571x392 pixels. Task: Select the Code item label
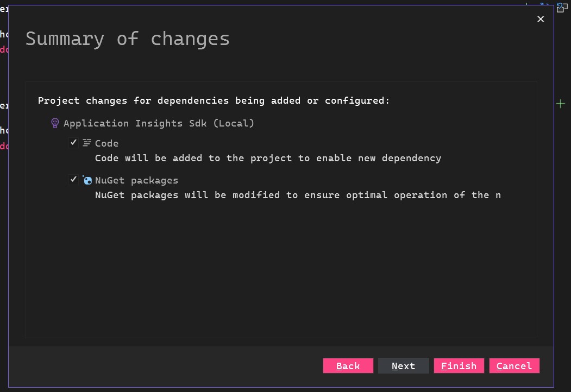click(x=106, y=143)
